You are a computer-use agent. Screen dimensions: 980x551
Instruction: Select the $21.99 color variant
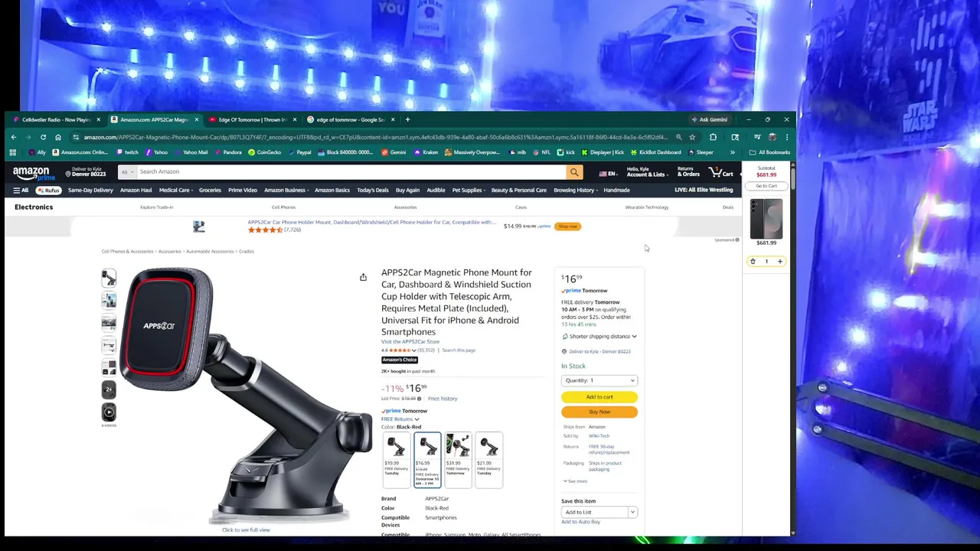488,459
